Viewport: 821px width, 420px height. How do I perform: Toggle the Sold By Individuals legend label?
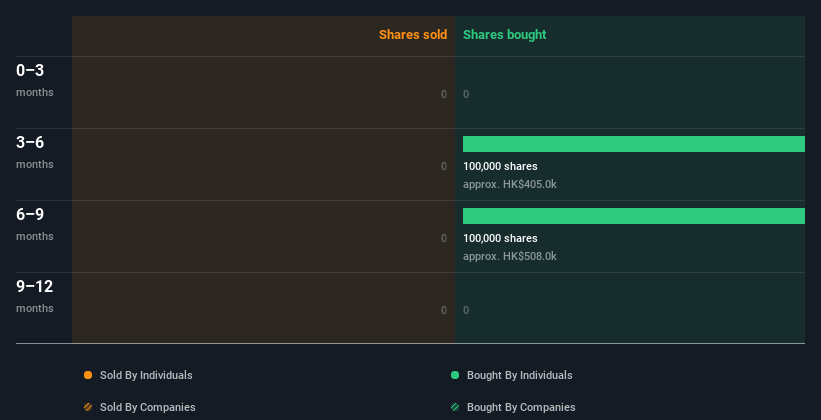(x=146, y=375)
